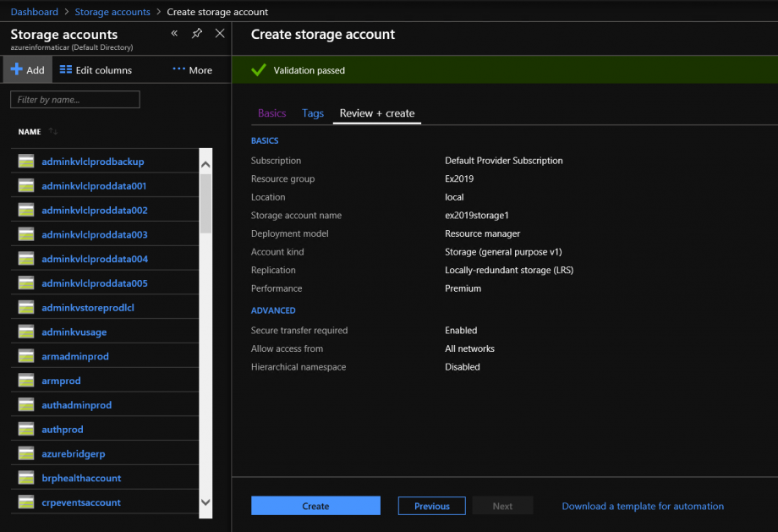778x532 pixels.
Task: Go back with the Previous button
Action: point(431,506)
